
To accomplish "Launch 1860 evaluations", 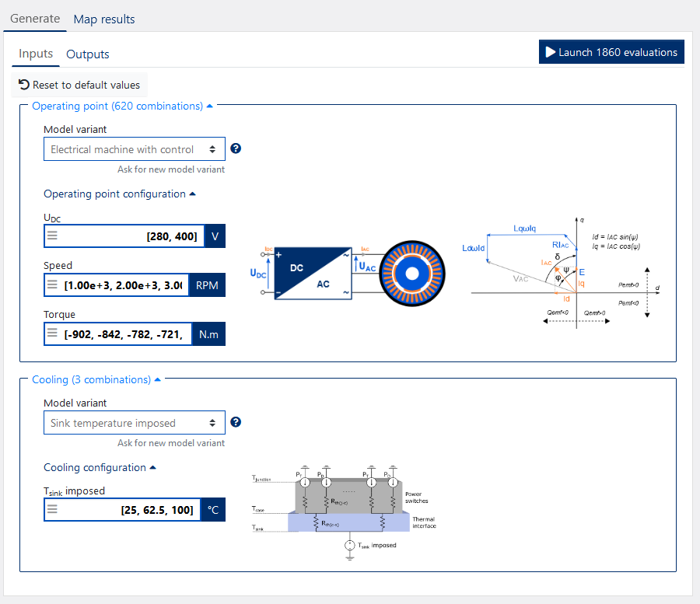I will (611, 52).
